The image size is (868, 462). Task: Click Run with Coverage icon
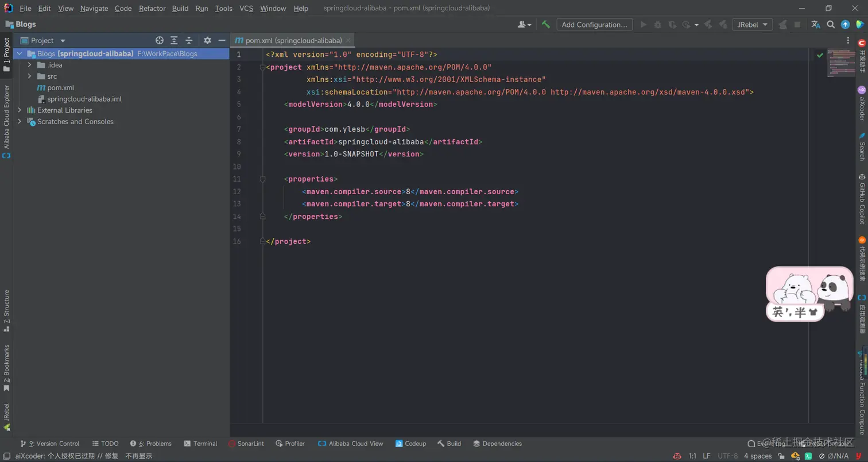(672, 25)
